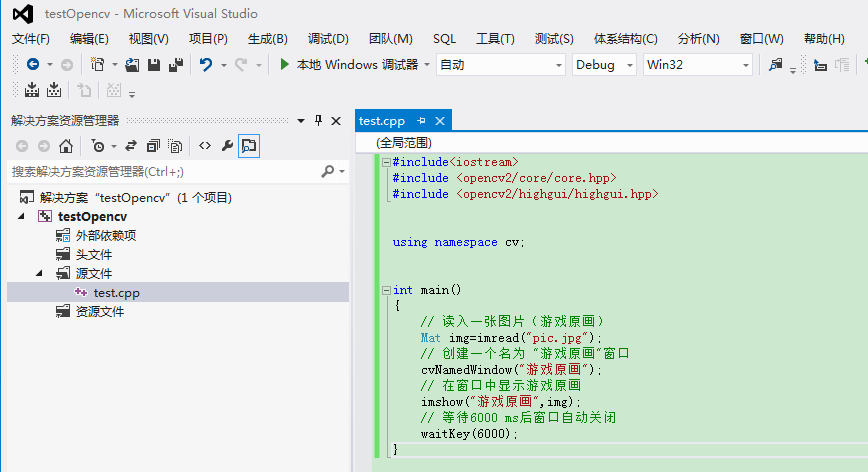Open the Properties wrench in Solution Explorer

tap(227, 146)
